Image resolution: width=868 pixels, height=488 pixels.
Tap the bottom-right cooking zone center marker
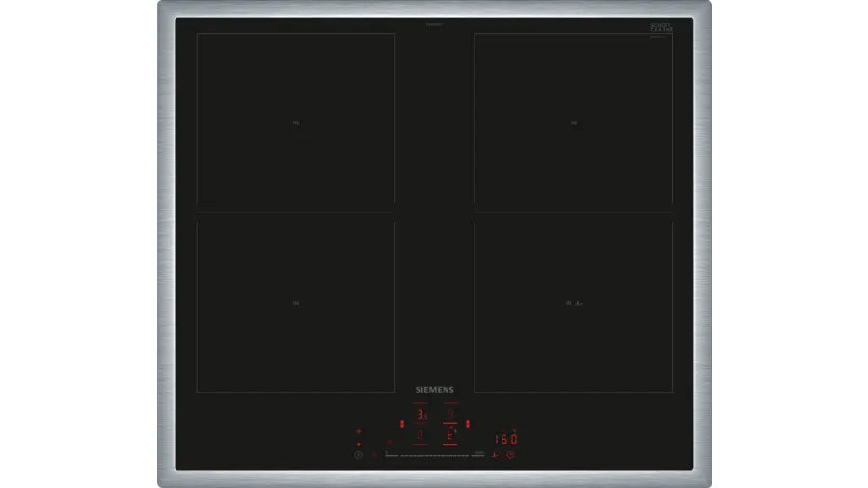(575, 304)
